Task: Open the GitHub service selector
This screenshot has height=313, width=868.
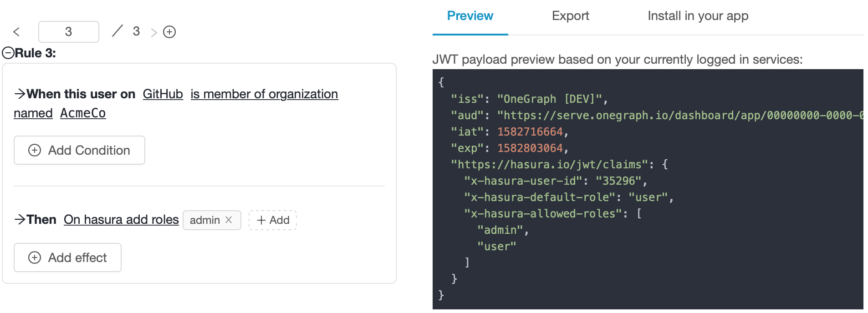Action: (x=163, y=94)
